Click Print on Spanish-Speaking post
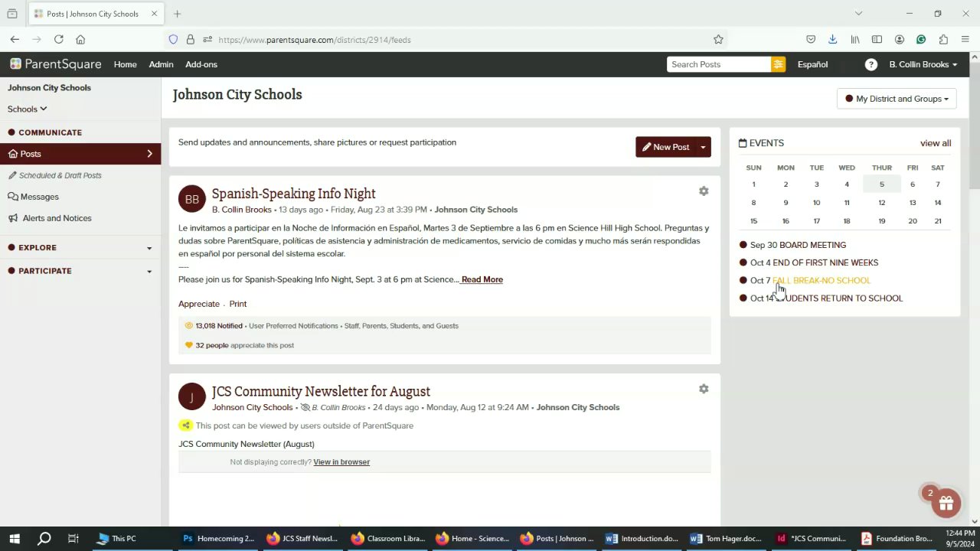This screenshot has height=551, width=980. point(238,304)
